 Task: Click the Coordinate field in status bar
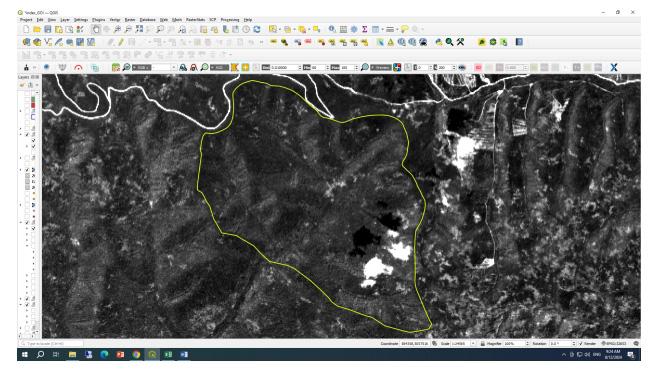coord(415,343)
